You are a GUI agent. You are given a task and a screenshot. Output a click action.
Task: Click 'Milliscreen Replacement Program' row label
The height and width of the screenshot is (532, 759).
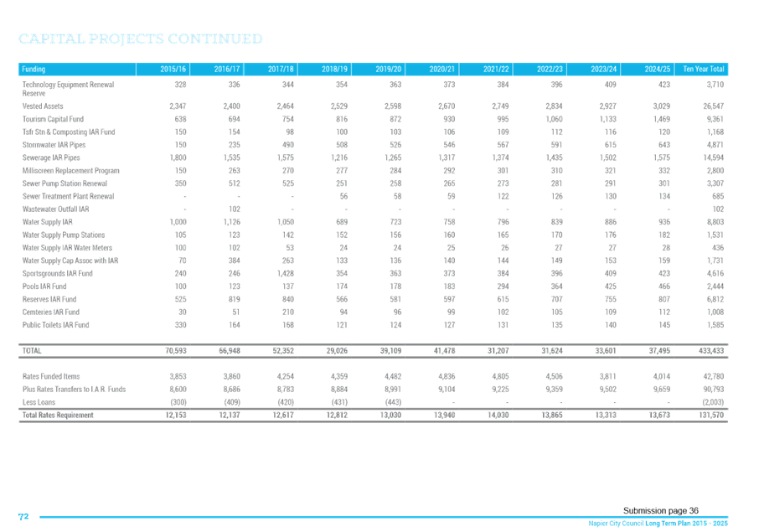[x=70, y=170]
